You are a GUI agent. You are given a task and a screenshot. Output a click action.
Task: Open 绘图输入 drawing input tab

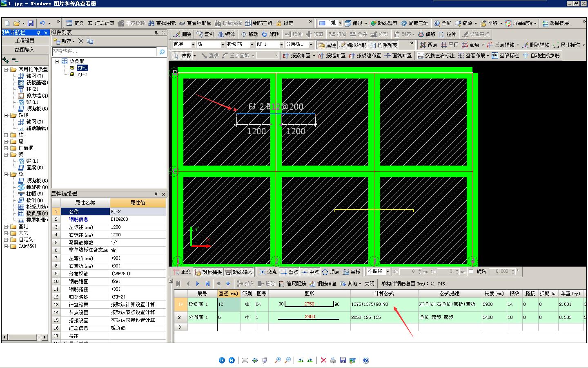25,50
